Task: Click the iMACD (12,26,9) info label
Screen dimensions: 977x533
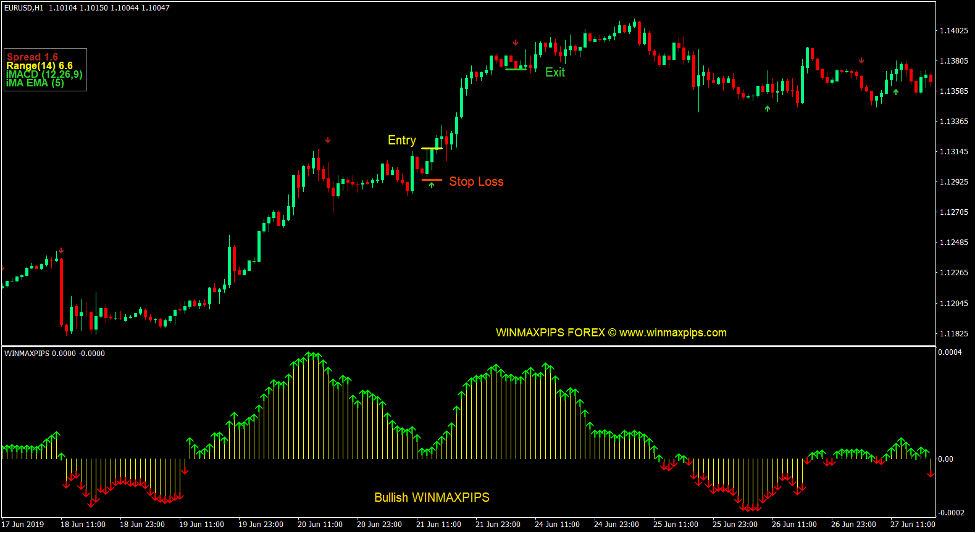Action: 45,74
